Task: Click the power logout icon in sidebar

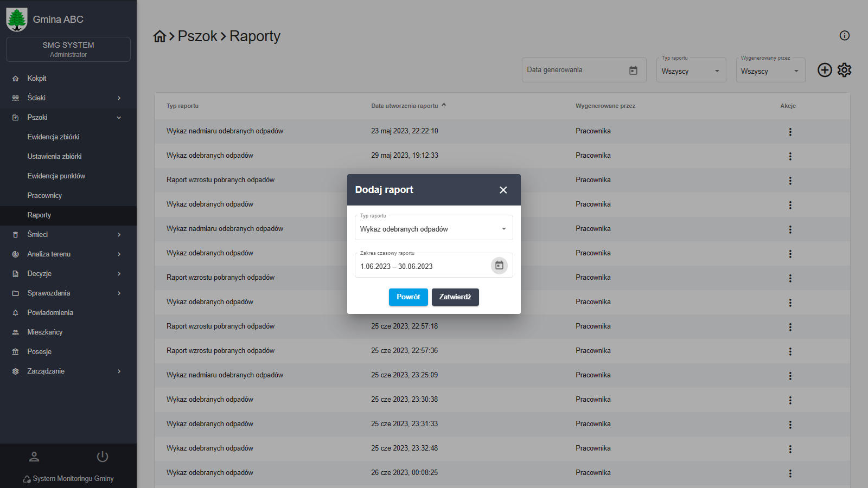Action: click(x=103, y=457)
